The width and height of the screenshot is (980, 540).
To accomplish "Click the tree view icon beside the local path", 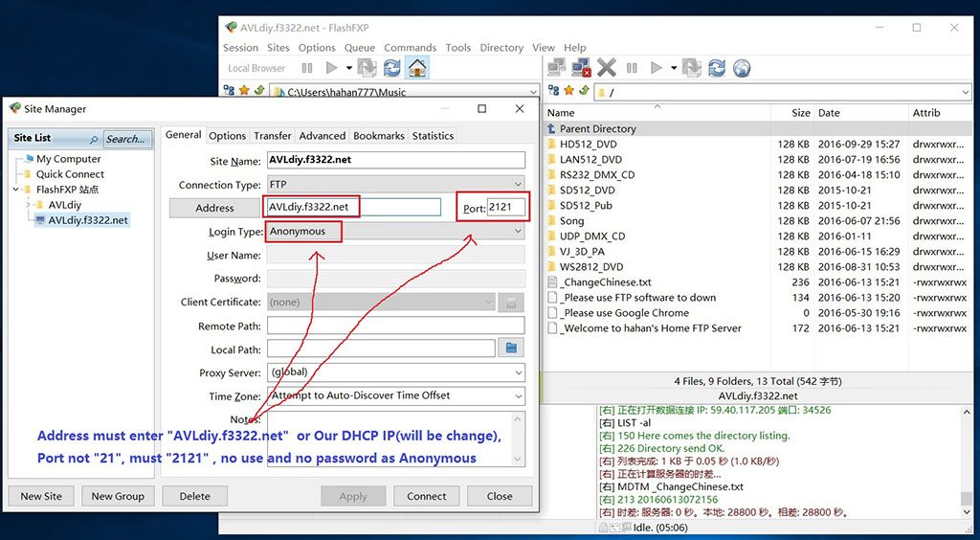I will (x=229, y=91).
